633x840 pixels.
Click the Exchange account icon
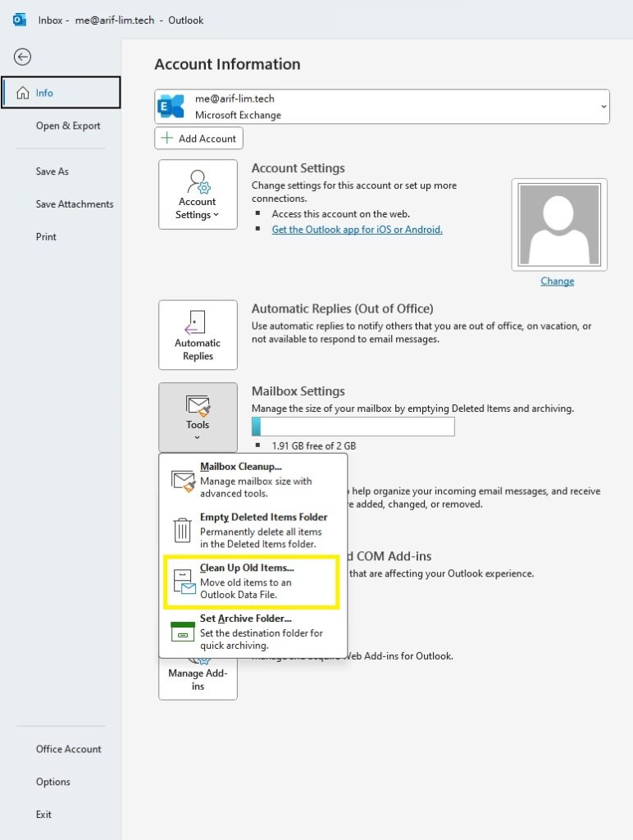tap(171, 107)
